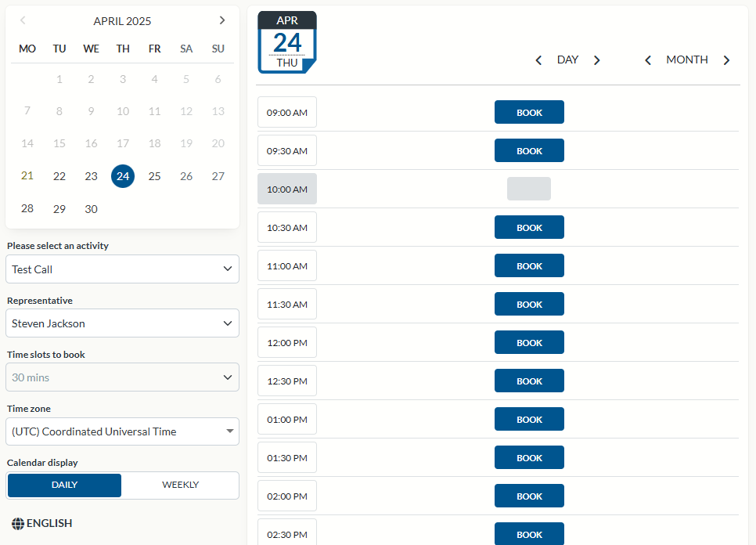This screenshot has height=545, width=756.
Task: Open the activity dropdown showing Test Call
Action: pyautogui.click(x=122, y=269)
